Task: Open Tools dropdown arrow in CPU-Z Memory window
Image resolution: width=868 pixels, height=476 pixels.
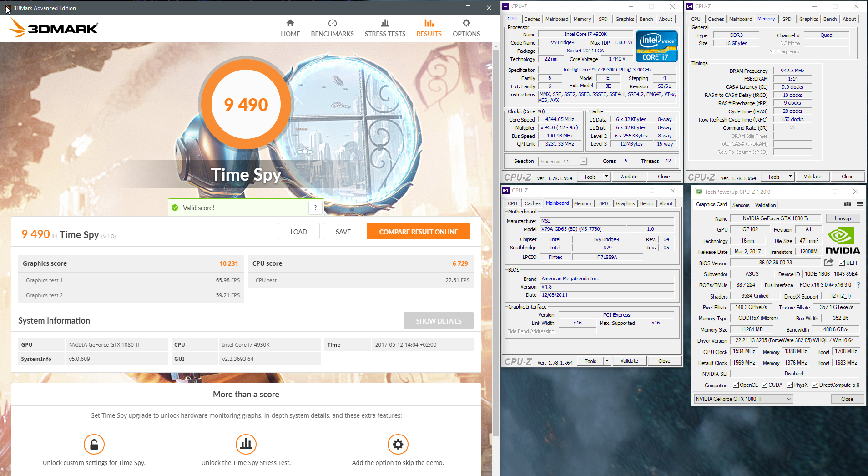Action: click(790, 177)
